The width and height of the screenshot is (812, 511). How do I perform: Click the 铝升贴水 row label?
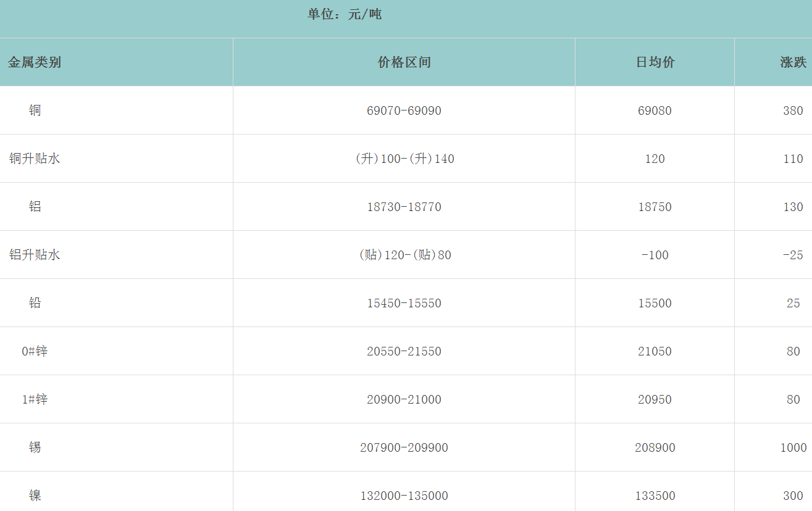pos(35,255)
